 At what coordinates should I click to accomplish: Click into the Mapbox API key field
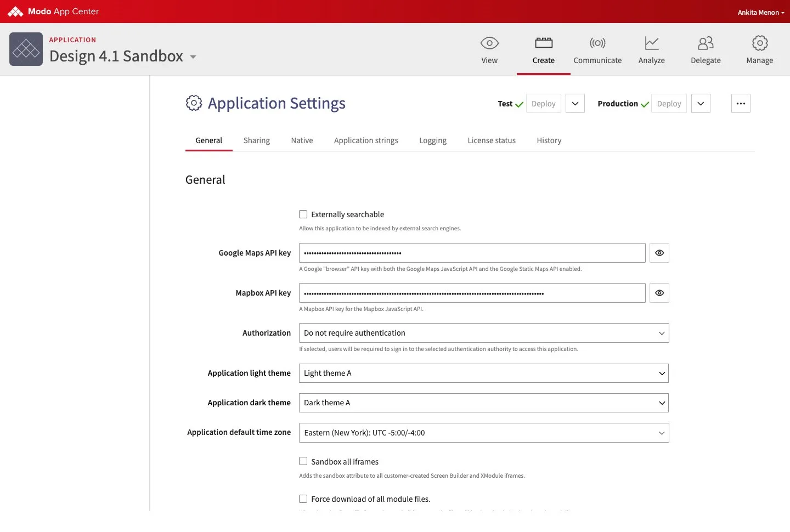point(472,293)
